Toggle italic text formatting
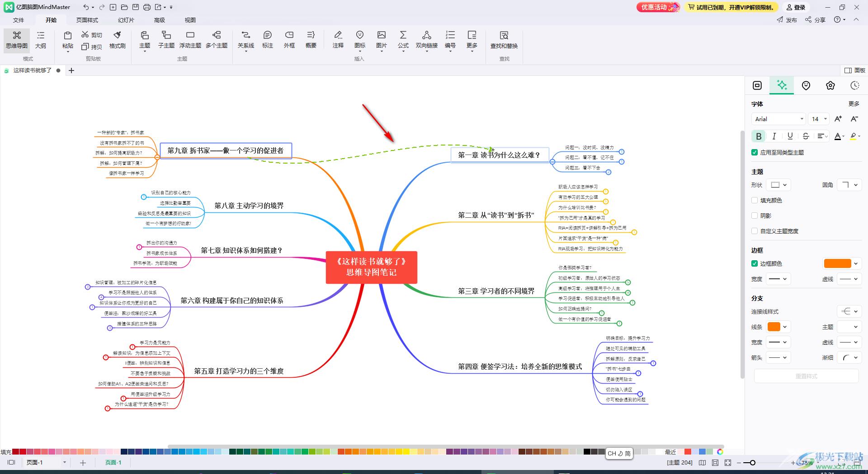The image size is (868, 474). click(x=774, y=136)
